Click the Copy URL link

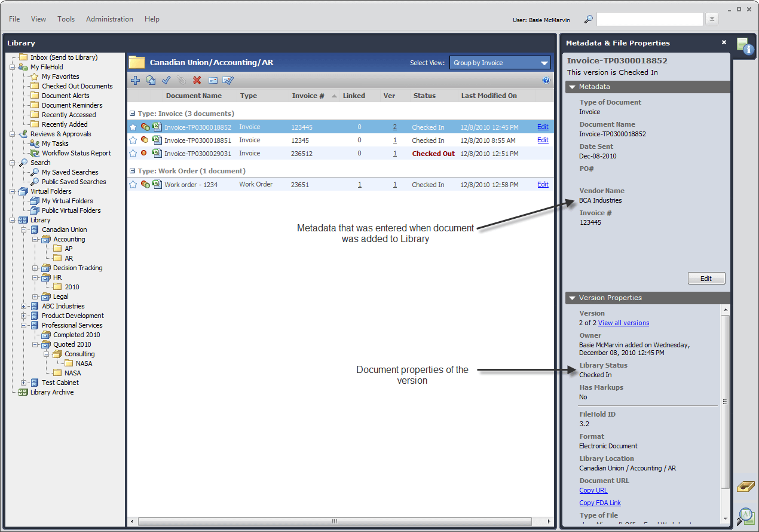point(593,490)
